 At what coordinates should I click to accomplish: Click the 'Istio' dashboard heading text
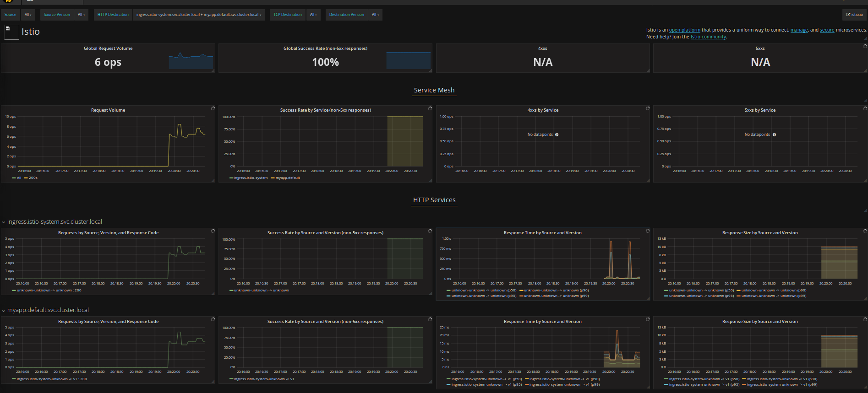[31, 32]
